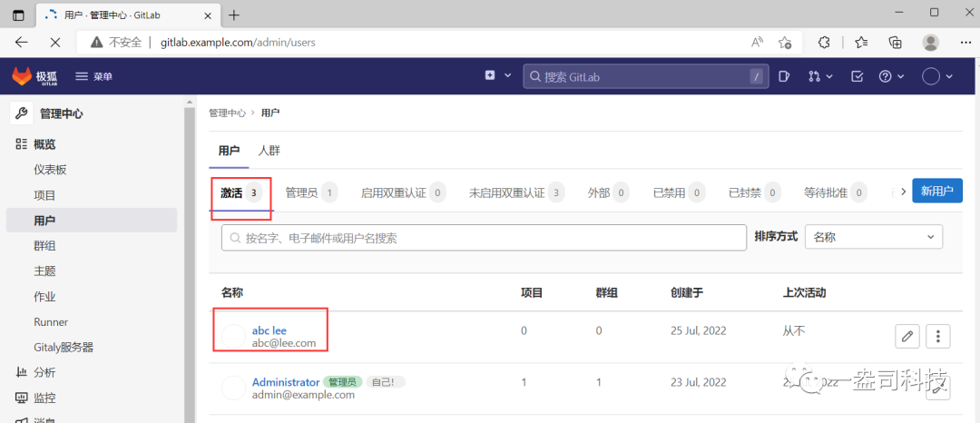Switch to the 用户 tab
980x423 pixels.
coord(229,151)
